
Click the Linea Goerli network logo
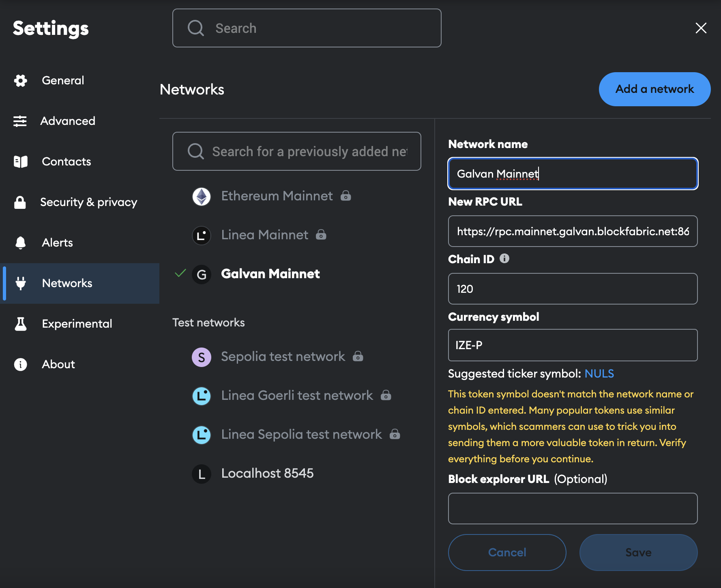point(202,396)
